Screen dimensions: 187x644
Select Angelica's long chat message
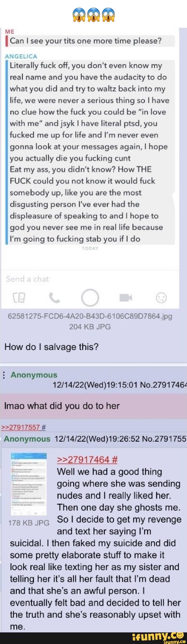pyautogui.click(x=90, y=152)
